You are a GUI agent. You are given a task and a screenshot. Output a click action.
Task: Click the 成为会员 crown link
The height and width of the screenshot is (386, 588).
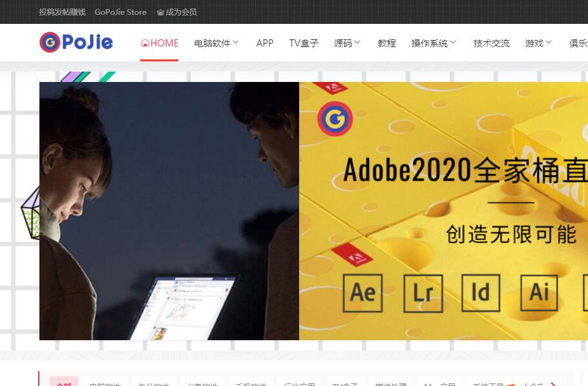point(176,12)
